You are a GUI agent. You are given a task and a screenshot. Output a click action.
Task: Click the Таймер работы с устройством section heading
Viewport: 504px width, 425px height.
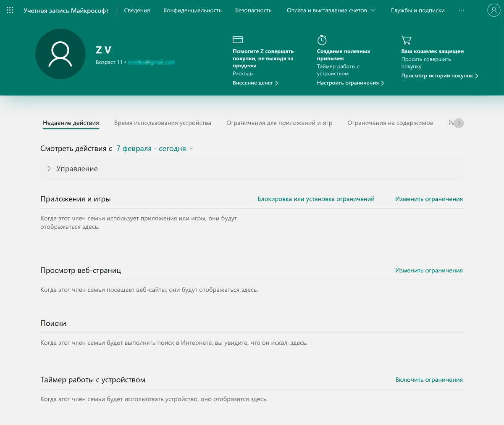tap(93, 380)
